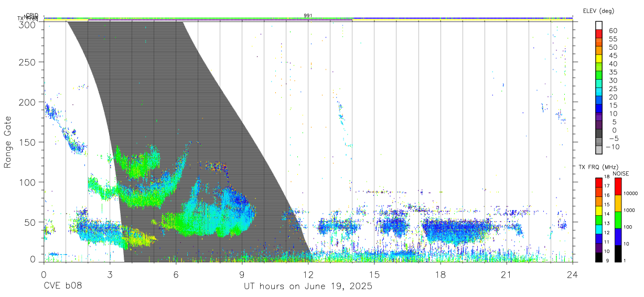Click the '300' Range Gate tick label
The image size is (644, 297).
point(28,24)
